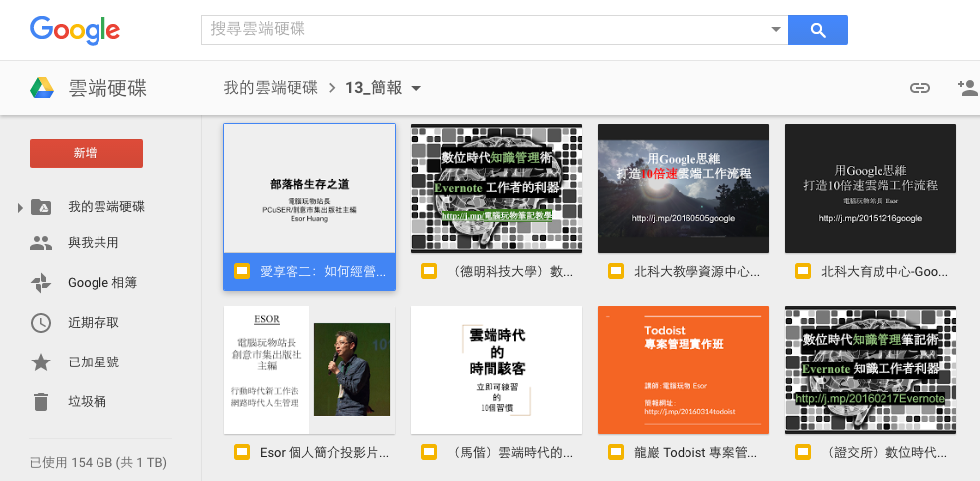Click file name Esor 個人簡介投影片

point(323,452)
